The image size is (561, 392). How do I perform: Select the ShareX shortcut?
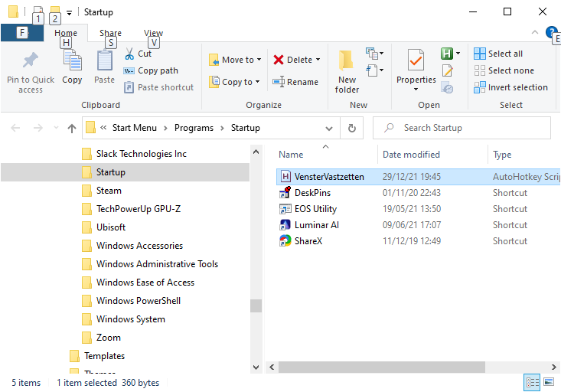(x=418, y=241)
